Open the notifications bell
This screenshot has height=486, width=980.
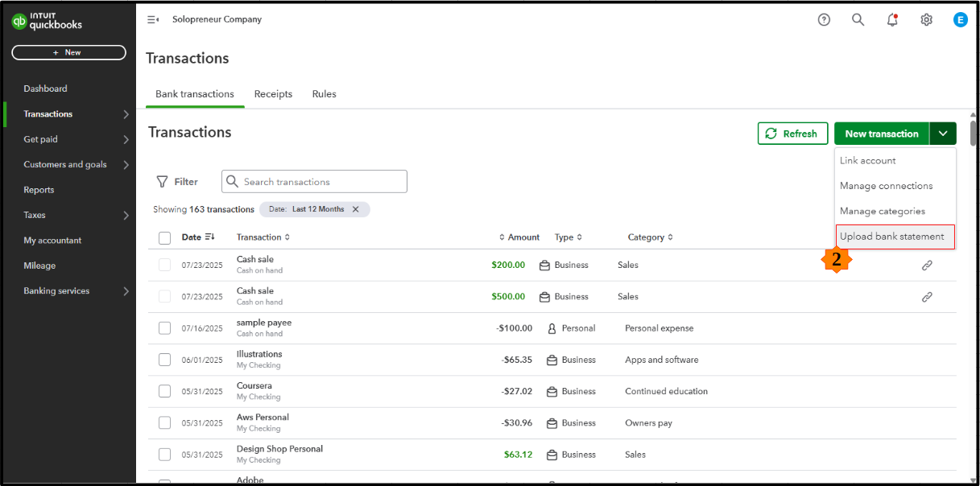click(892, 20)
